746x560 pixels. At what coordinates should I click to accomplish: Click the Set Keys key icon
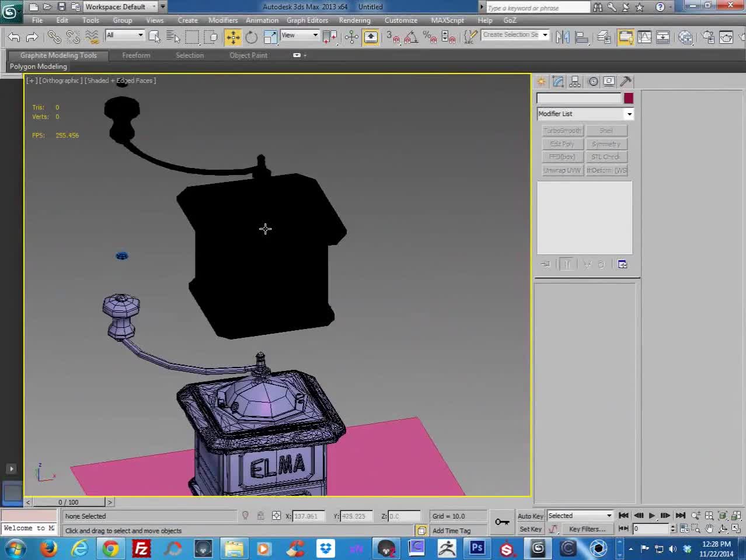coord(502,522)
